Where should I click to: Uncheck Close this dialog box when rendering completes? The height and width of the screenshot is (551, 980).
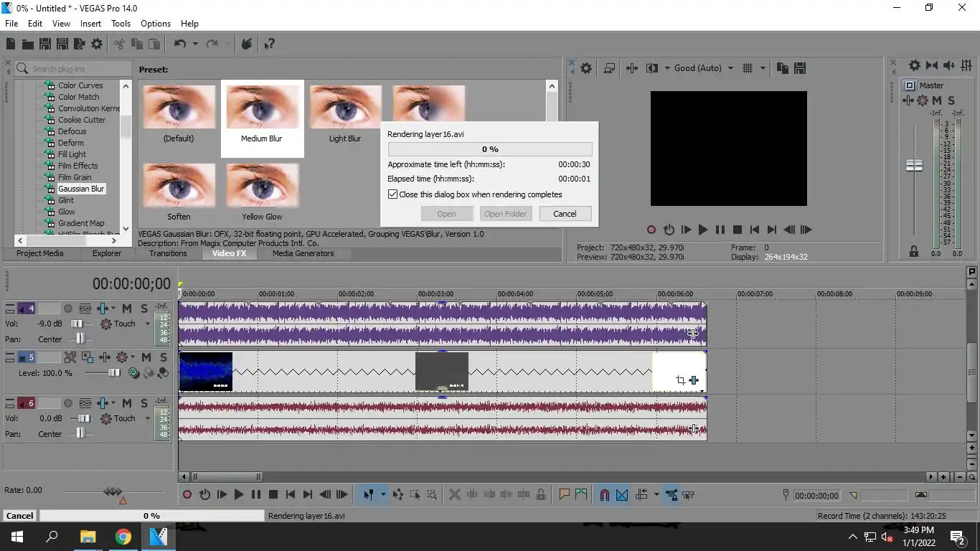coord(392,194)
